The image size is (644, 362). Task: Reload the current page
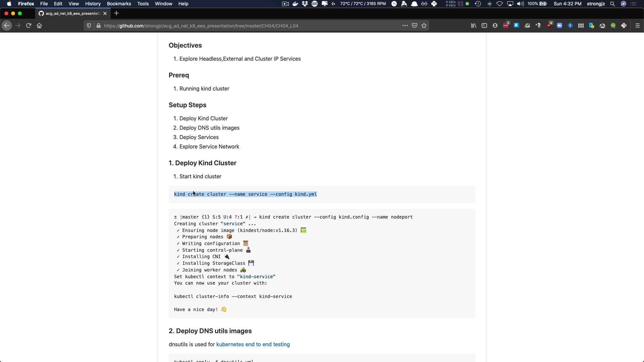pyautogui.click(x=29, y=25)
